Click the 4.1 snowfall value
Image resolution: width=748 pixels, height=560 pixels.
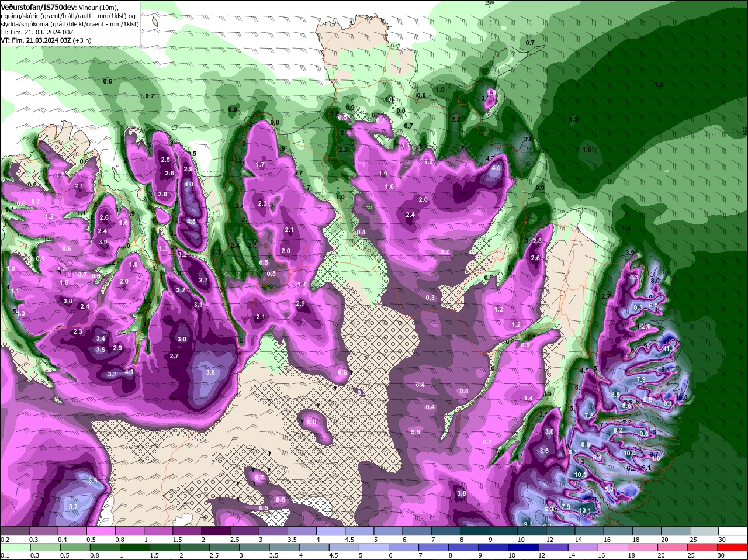click(130, 372)
